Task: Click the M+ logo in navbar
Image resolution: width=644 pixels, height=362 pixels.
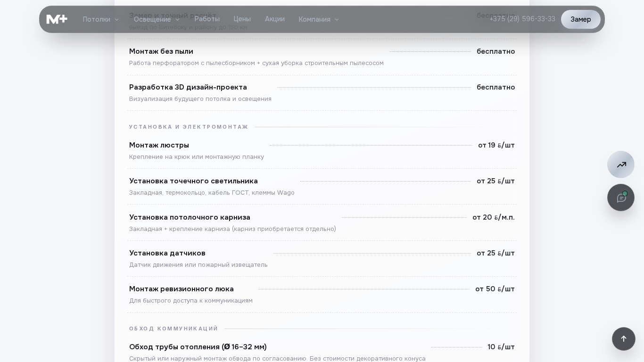Action: [x=57, y=19]
